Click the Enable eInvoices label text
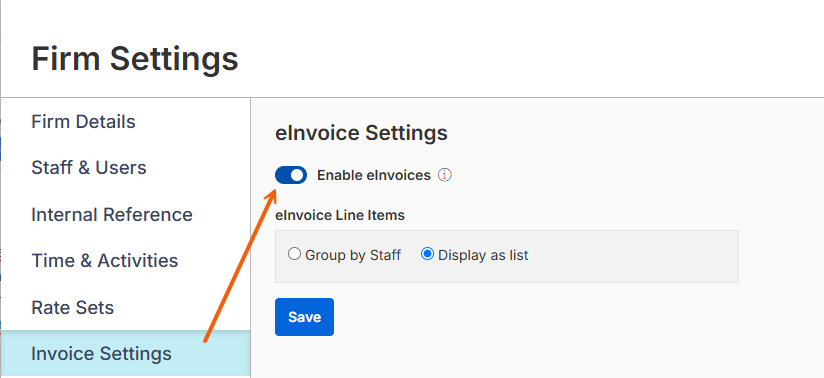This screenshot has height=378, width=824. pos(374,175)
